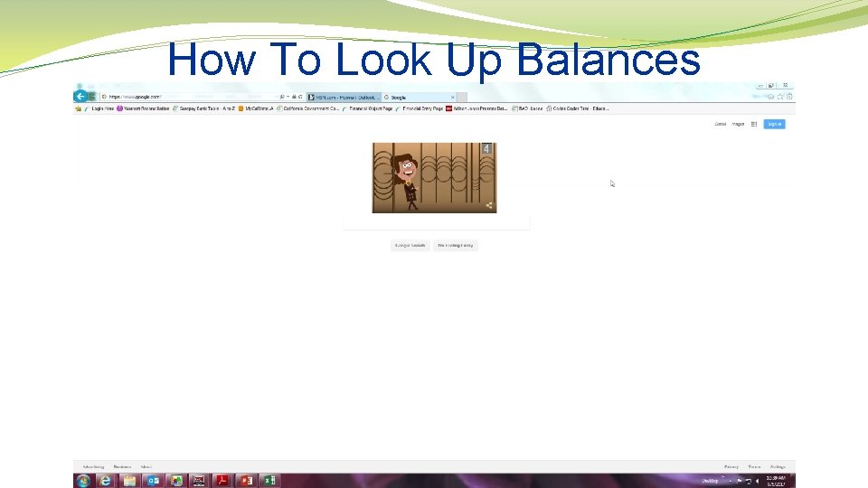Click the search magnifier in address bar

coord(282,97)
